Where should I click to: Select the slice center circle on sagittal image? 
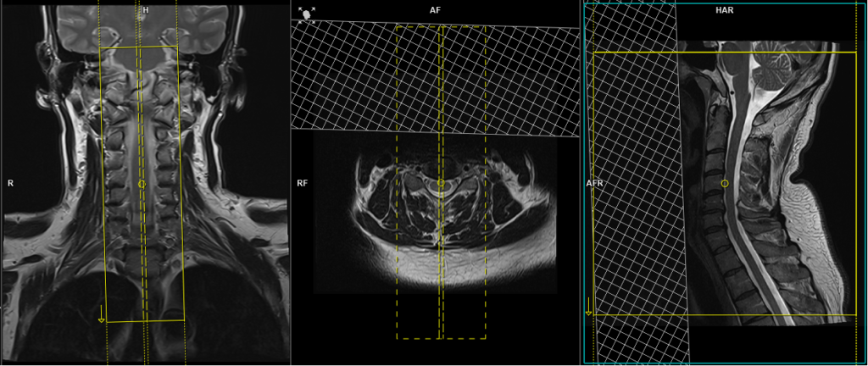pyautogui.click(x=726, y=183)
